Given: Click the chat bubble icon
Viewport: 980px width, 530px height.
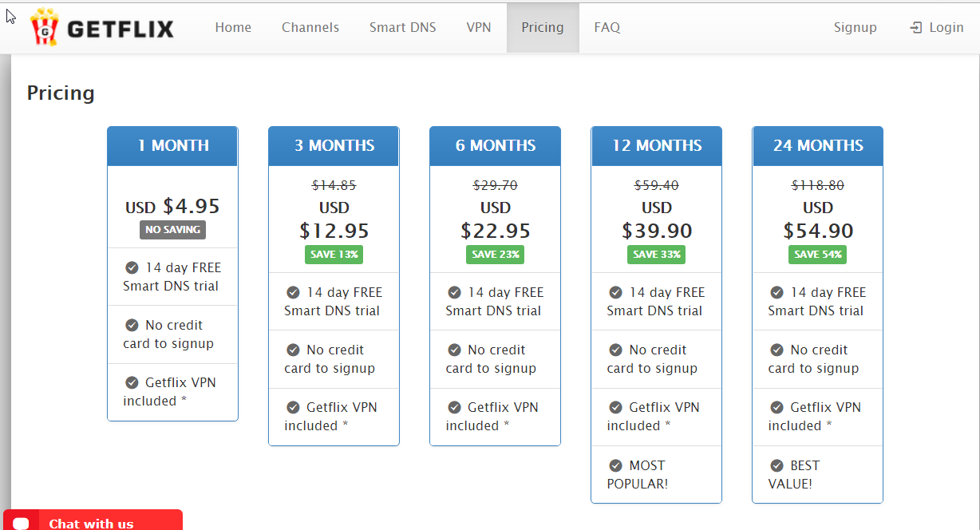Looking at the screenshot, I should point(22,524).
